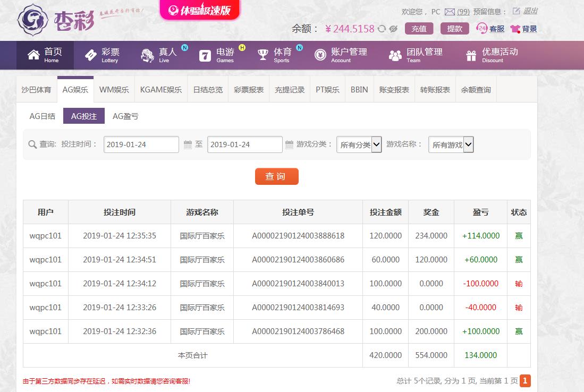
Task: Click the background shirt icon
Action: pos(515,29)
